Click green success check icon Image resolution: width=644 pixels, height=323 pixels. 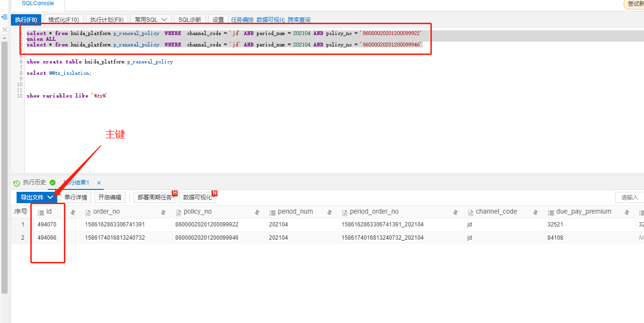[x=53, y=182]
